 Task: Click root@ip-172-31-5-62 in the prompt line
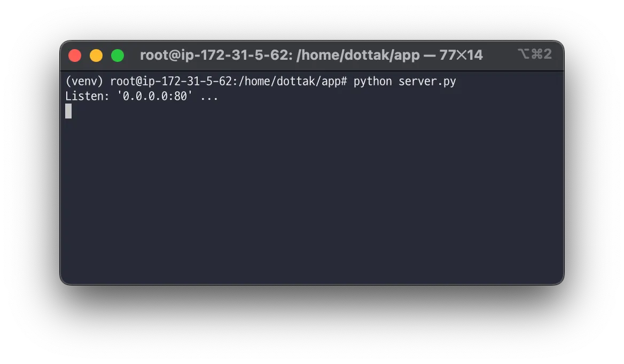coord(171,81)
